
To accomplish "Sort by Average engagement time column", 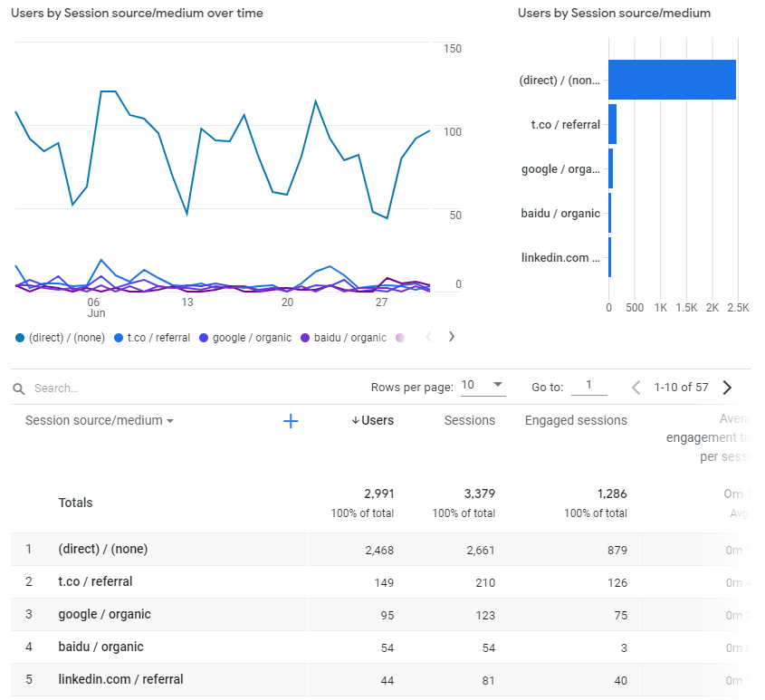I will pos(708,438).
